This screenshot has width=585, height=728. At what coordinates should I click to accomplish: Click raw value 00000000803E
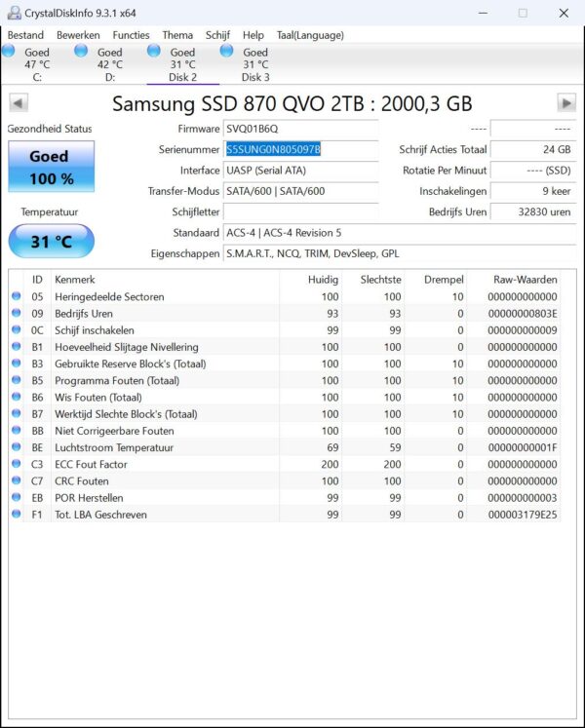[523, 314]
